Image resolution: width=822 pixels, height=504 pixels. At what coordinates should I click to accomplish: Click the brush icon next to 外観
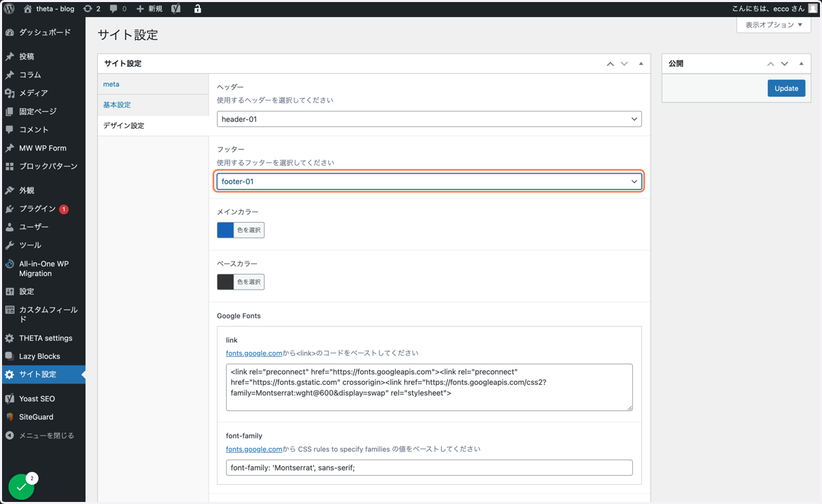[x=10, y=190]
